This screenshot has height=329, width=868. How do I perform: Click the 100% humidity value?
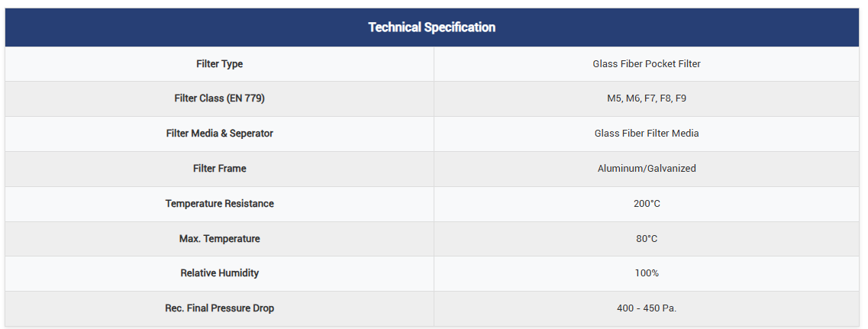click(x=647, y=273)
